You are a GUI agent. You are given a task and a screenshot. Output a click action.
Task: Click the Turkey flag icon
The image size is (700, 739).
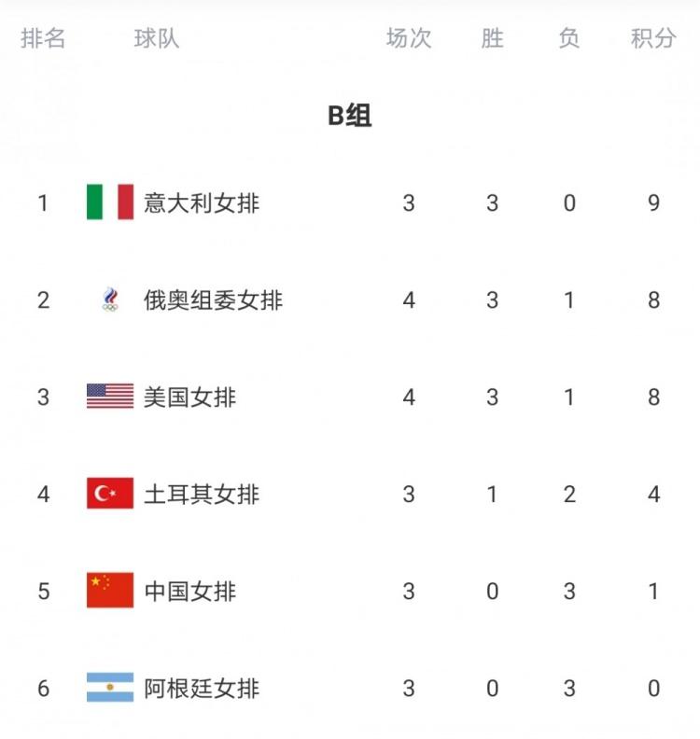tap(110, 494)
